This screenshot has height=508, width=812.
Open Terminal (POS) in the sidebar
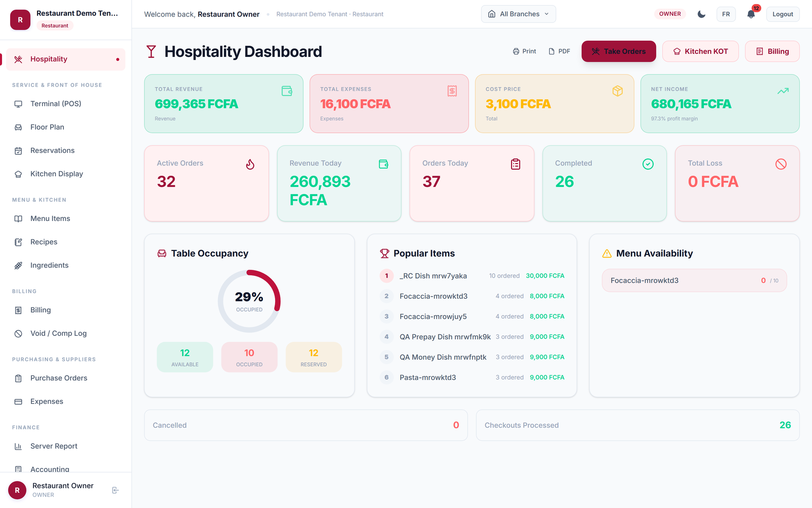[65, 104]
